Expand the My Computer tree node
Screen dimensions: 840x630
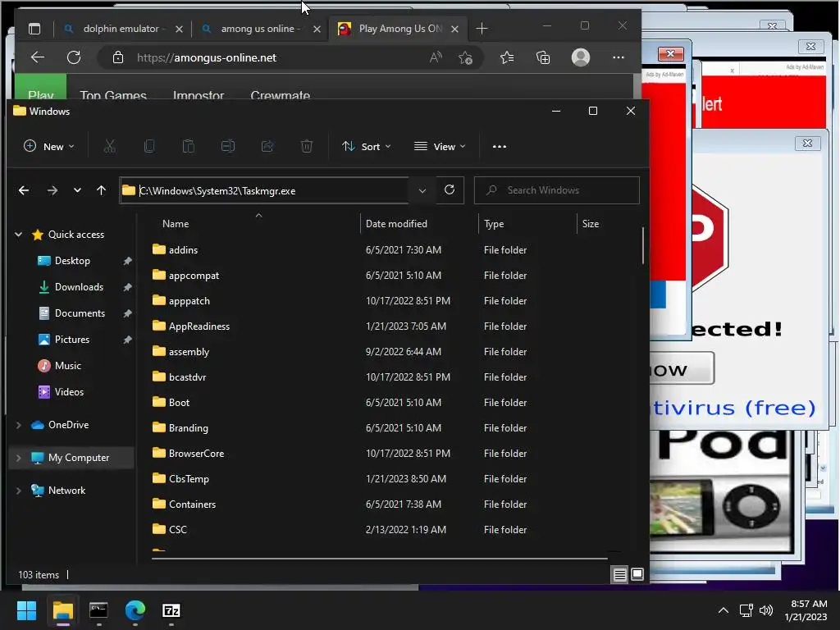coord(19,458)
